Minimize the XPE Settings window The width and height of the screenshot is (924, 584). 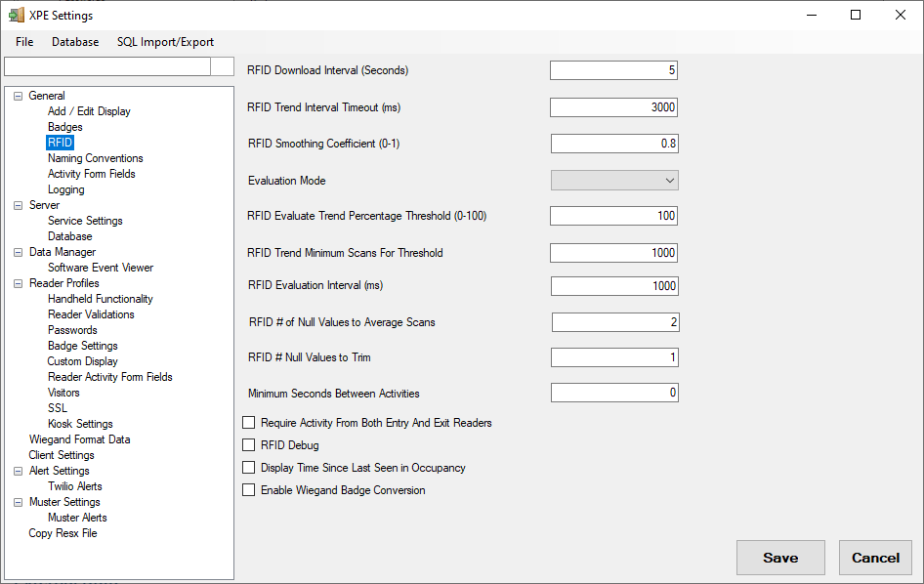[812, 15]
